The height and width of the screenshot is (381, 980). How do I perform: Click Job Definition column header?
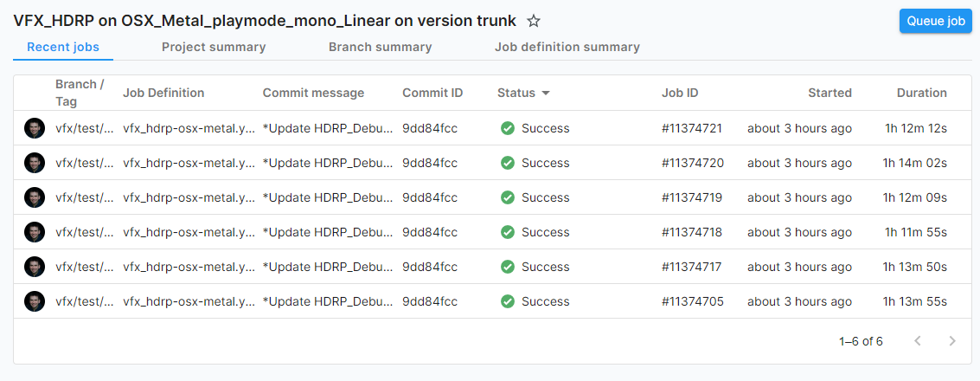[163, 93]
